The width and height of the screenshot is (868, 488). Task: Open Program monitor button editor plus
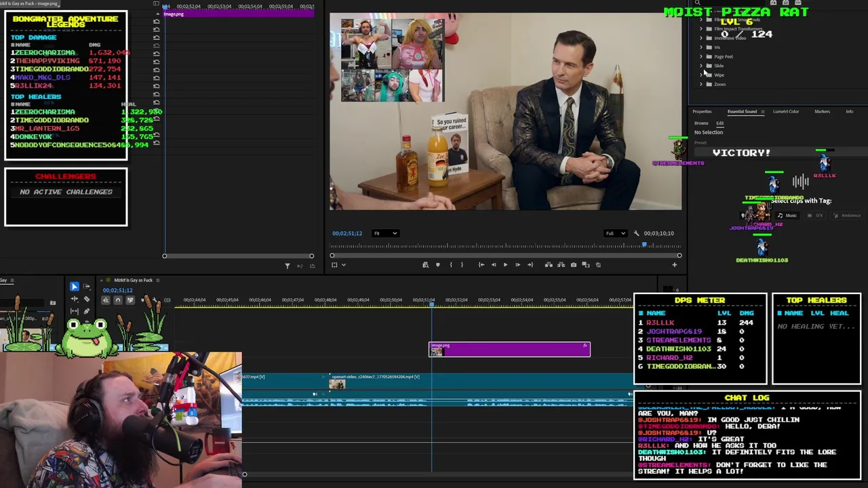[674, 265]
